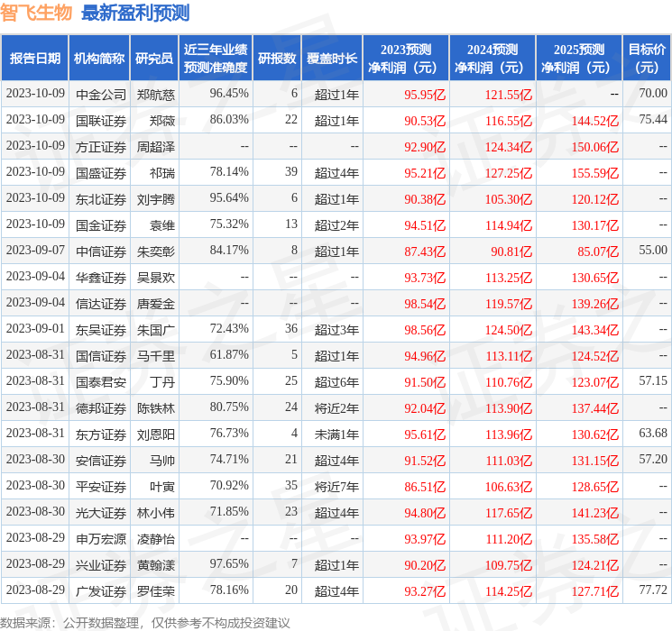Click the 研究员 column header

pos(154,58)
